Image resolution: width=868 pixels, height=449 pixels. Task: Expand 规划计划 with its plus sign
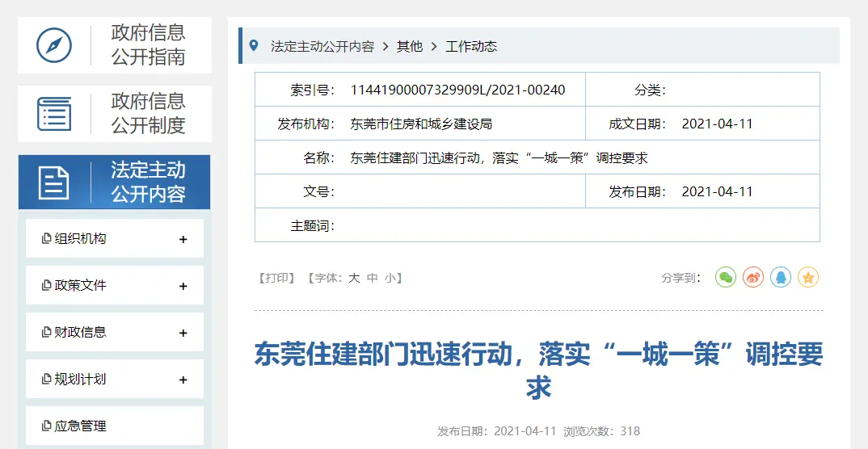coord(183,380)
